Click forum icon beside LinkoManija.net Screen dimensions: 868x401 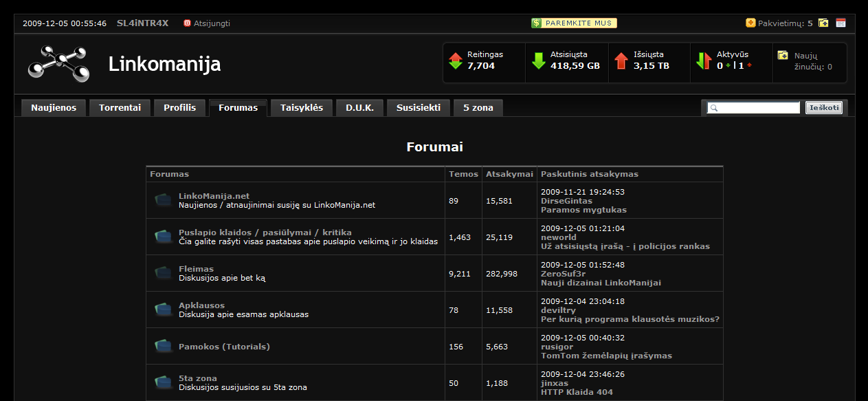click(x=163, y=200)
